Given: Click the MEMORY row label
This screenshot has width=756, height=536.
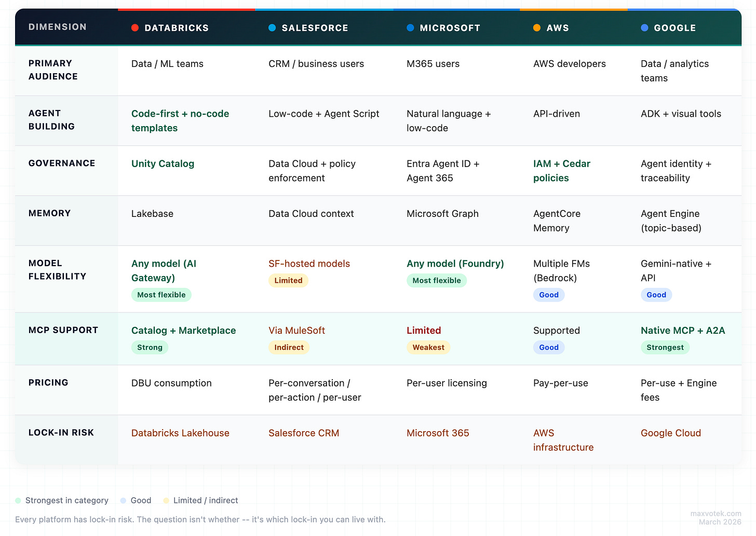Looking at the screenshot, I should click(x=49, y=213).
